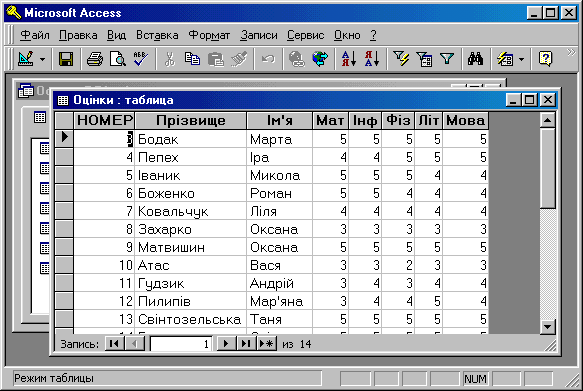
Task: Click the cell Свінтозельська
Action: coord(190,319)
